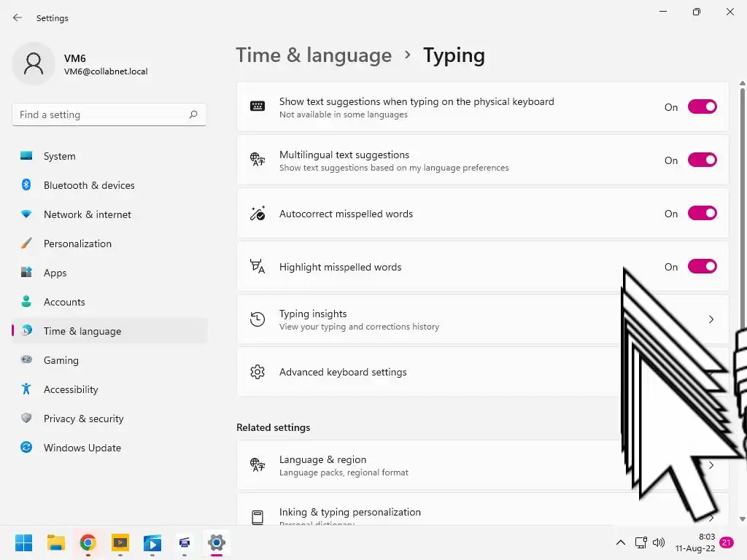
Task: Go to Network & internet settings
Action: [109, 214]
